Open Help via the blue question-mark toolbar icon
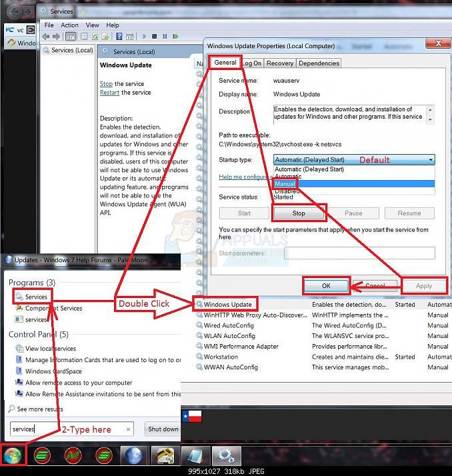The image size is (452, 476). point(119,37)
